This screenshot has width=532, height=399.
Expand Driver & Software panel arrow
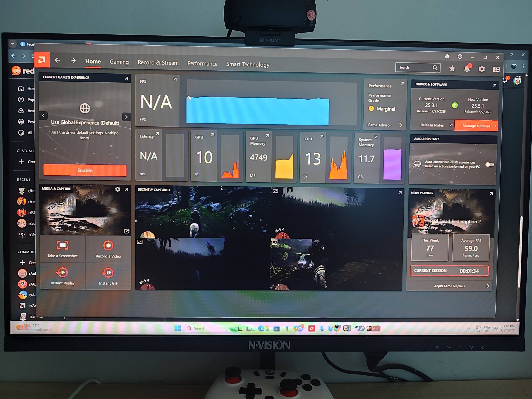[x=495, y=86]
